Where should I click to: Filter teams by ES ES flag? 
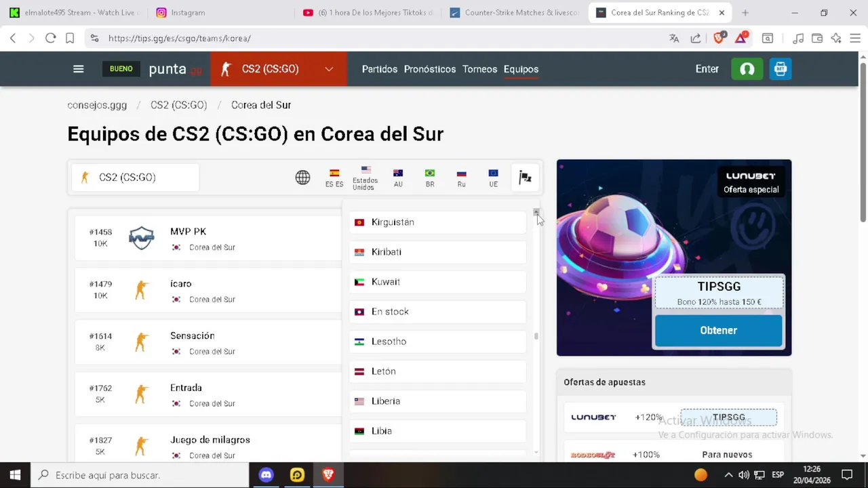point(334,178)
